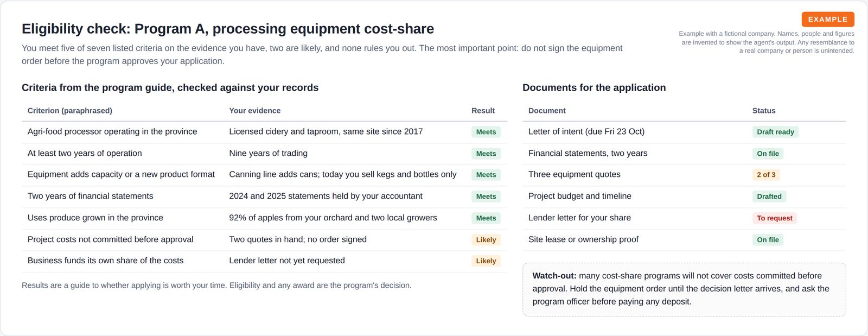Select 'Letter of intent (due Fri 23 Oct)' document
The width and height of the screenshot is (868, 336).
click(586, 131)
